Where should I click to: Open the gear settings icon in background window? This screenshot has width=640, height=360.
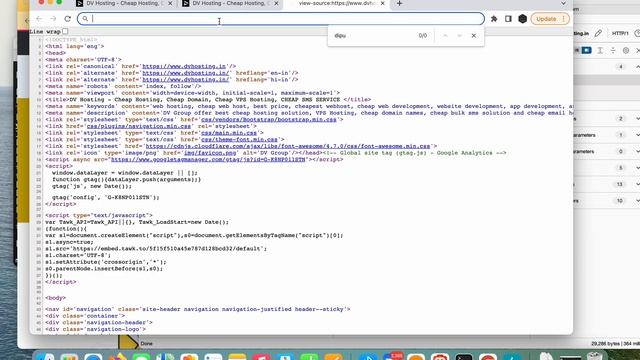click(x=626, y=50)
